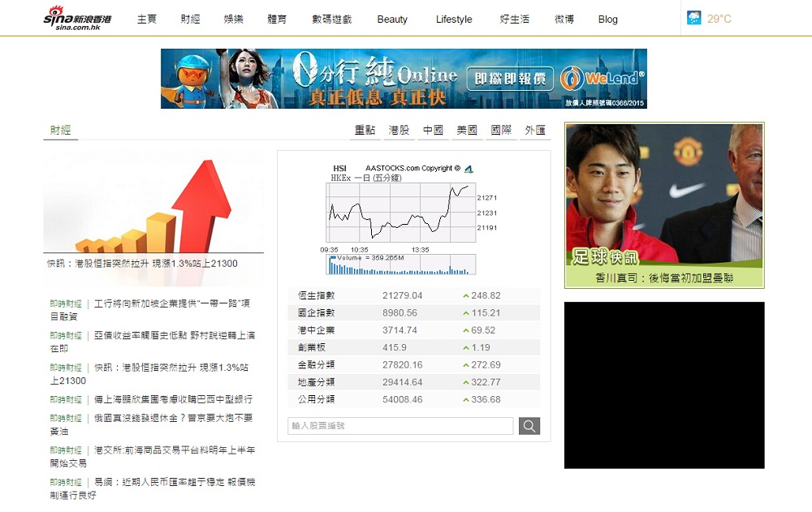Image resolution: width=812 pixels, height=512 pixels.
Task: Click the HSI intraday chart
Action: coord(400,213)
